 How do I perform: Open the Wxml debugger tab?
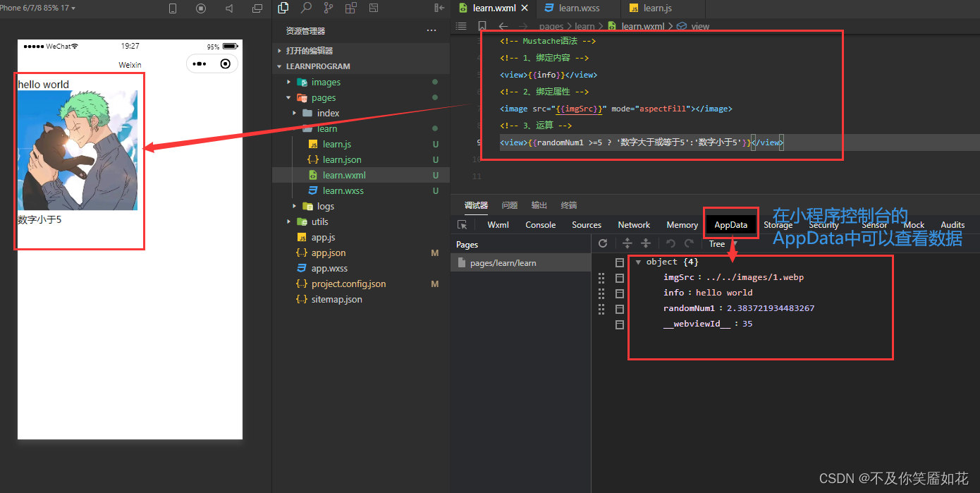tap(498, 225)
